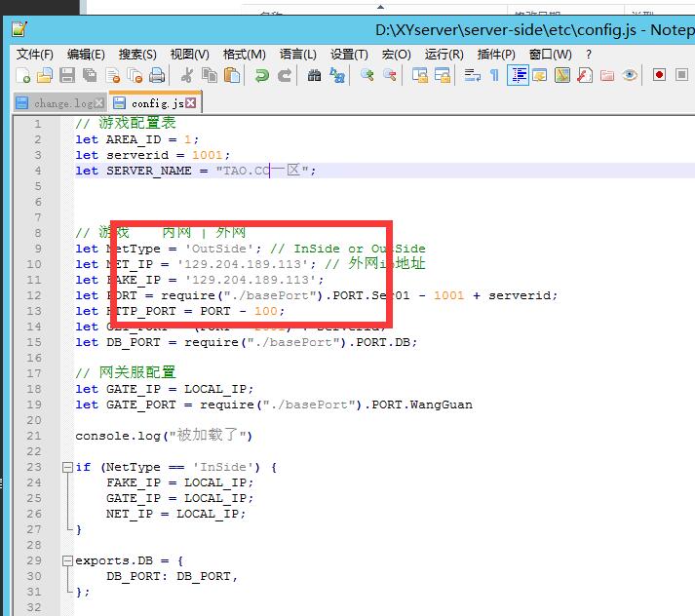The height and width of the screenshot is (616, 695).
Task: Toggle show all characters pilcrow icon
Action: [x=494, y=75]
